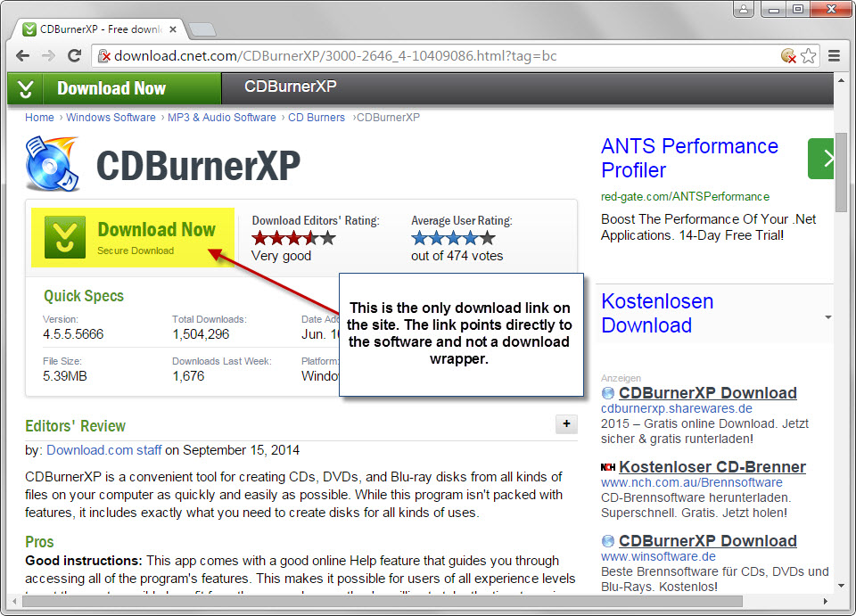
Task: Open the CD Burners breadcrumb link
Action: tap(317, 118)
